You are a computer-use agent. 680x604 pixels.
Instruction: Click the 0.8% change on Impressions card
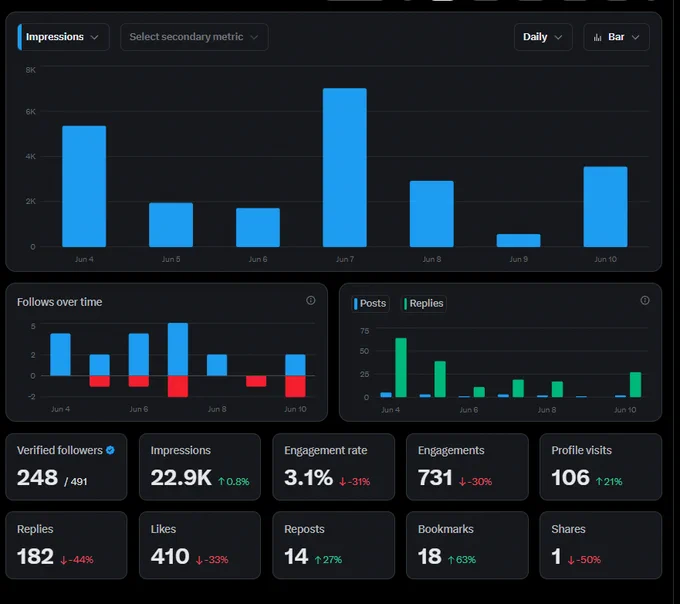[x=234, y=481]
